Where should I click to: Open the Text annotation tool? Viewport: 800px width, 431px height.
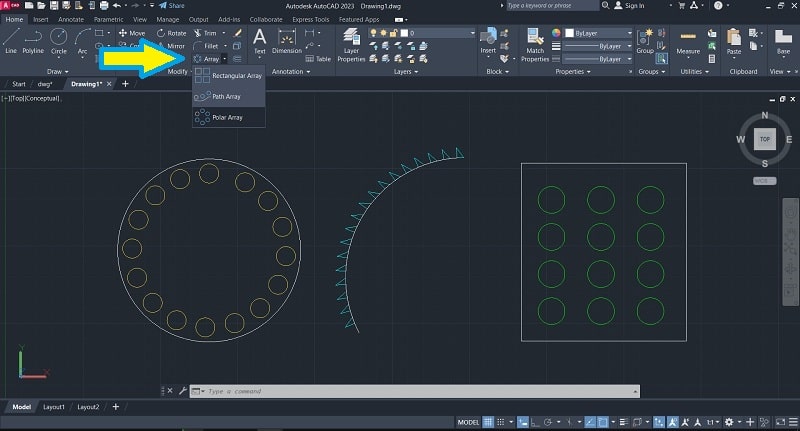259,41
